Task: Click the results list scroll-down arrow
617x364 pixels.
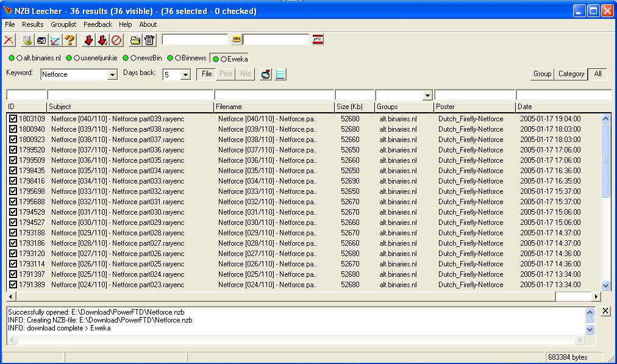Action: pos(605,286)
